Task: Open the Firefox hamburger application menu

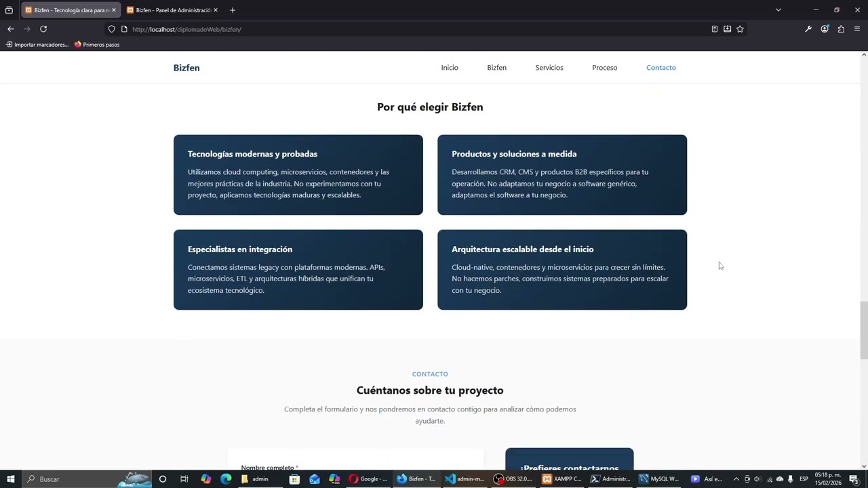Action: point(857,29)
